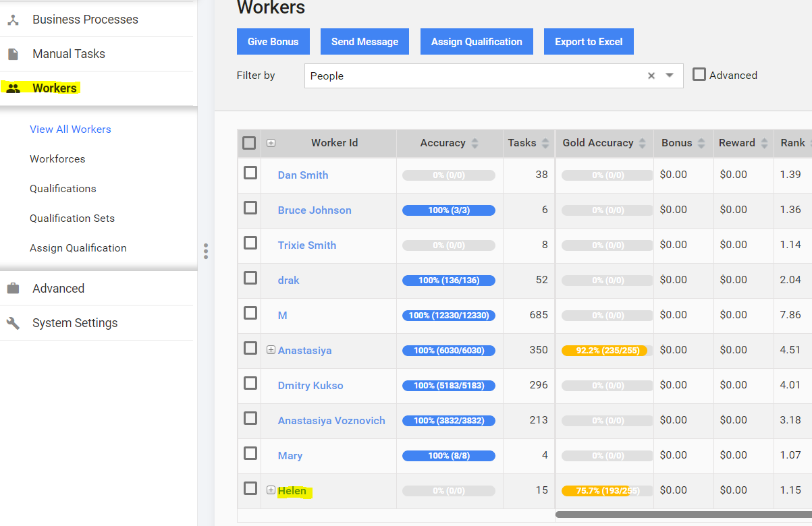The image size is (812, 526).
Task: Select the Bruce Johnson row checkbox
Action: point(250,208)
